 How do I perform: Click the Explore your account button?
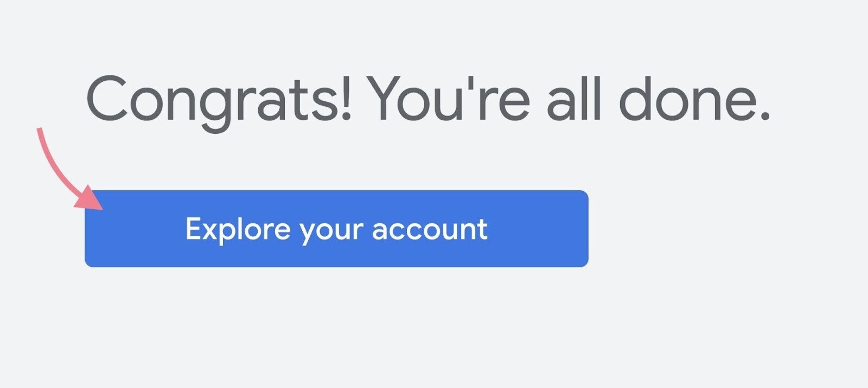tap(336, 229)
